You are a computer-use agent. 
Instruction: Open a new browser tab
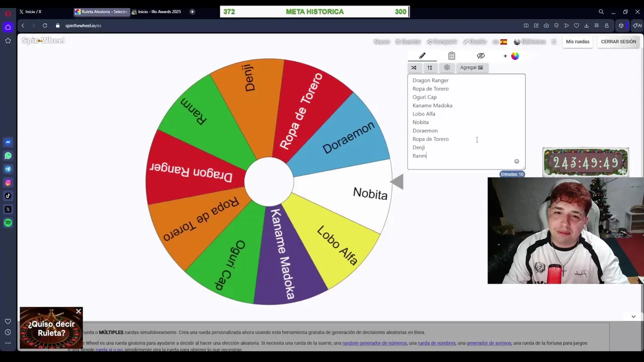coord(192,12)
